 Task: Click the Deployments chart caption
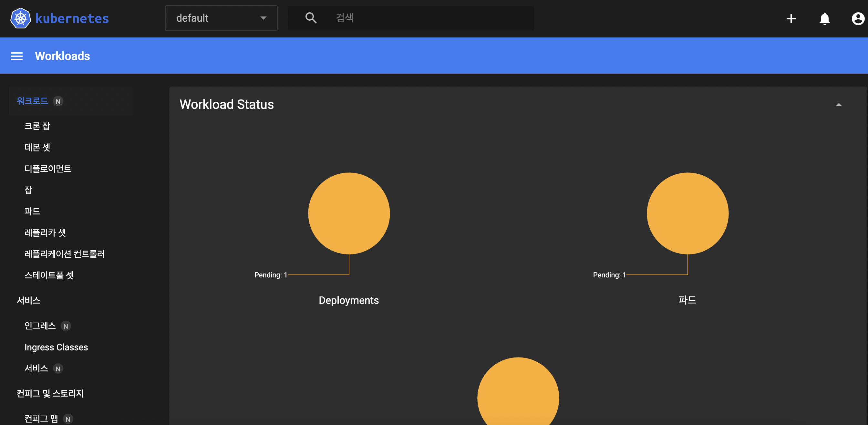349,300
